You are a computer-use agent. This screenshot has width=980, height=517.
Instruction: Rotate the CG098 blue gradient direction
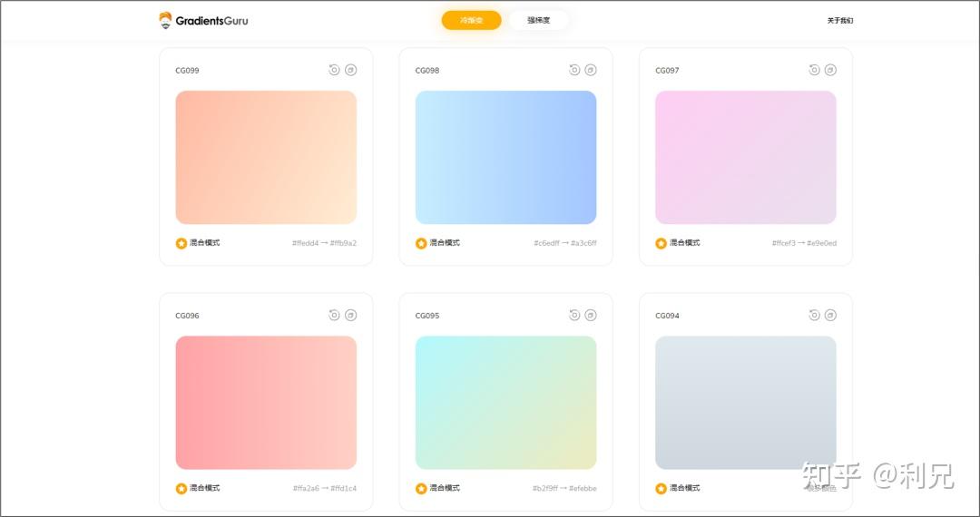[x=574, y=70]
